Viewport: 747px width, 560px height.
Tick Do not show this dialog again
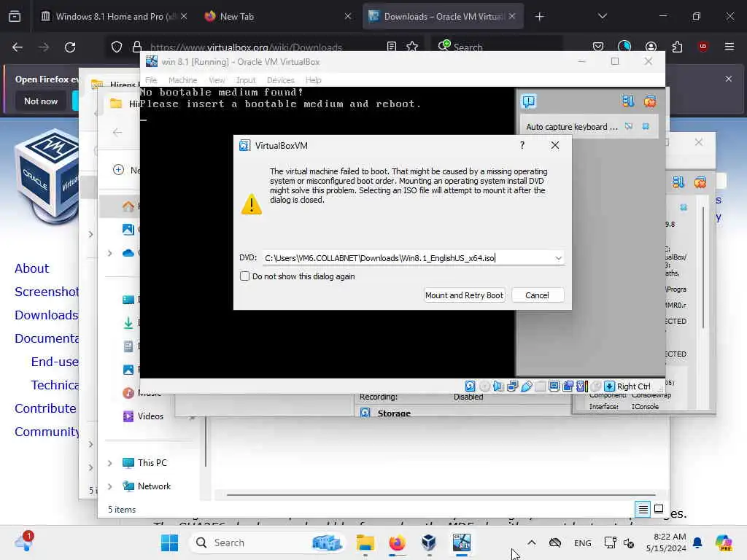tap(245, 276)
